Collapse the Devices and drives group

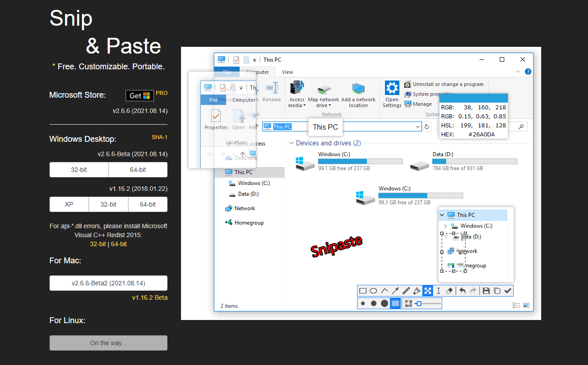[x=291, y=143]
